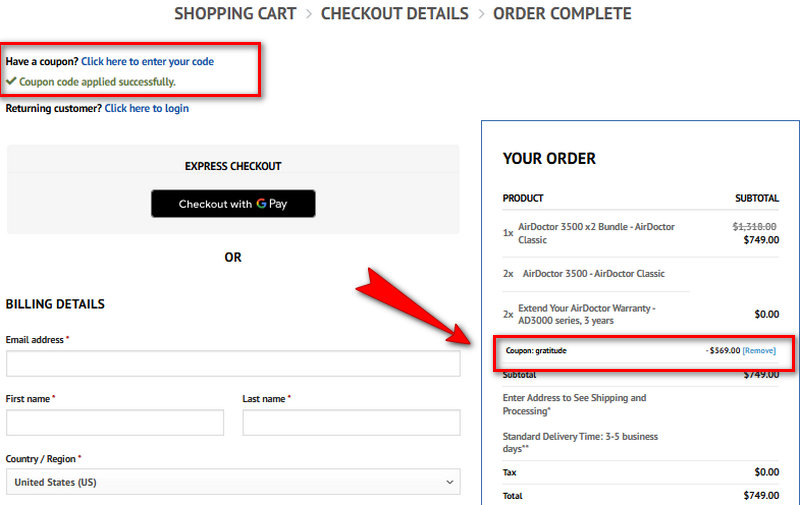Remove the gratitude coupon
Image resolution: width=800 pixels, height=505 pixels.
759,351
